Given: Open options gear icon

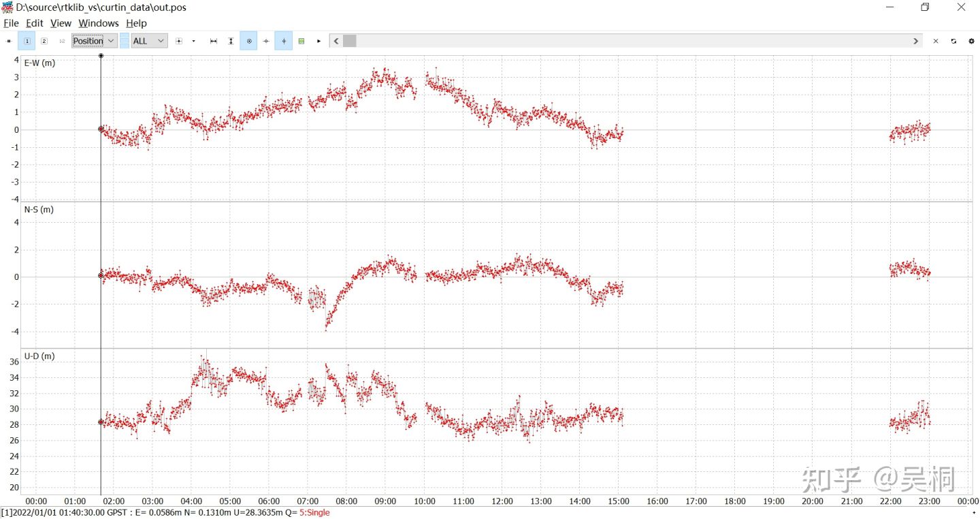Looking at the screenshot, I should [971, 41].
